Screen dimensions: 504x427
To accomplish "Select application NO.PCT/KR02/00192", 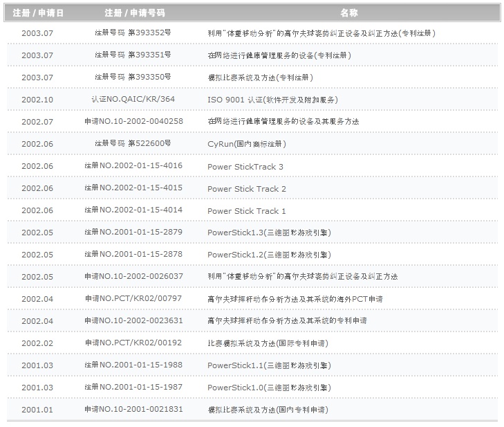I will point(133,343).
